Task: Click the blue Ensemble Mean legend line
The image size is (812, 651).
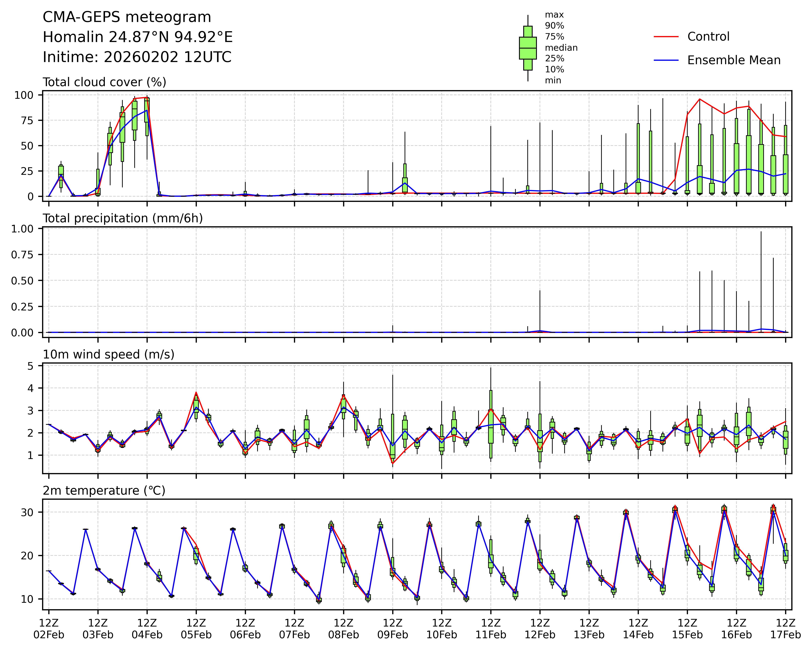Action: point(666,60)
